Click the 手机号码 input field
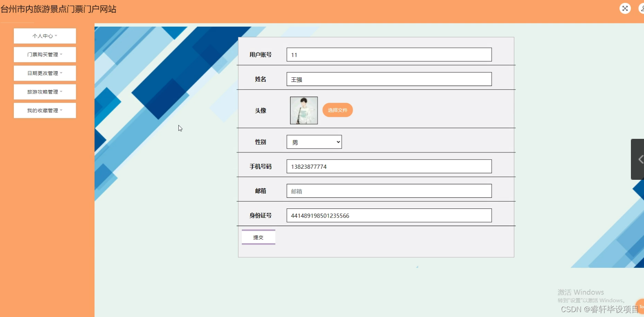Viewport: 644px width, 317px height. point(389,166)
